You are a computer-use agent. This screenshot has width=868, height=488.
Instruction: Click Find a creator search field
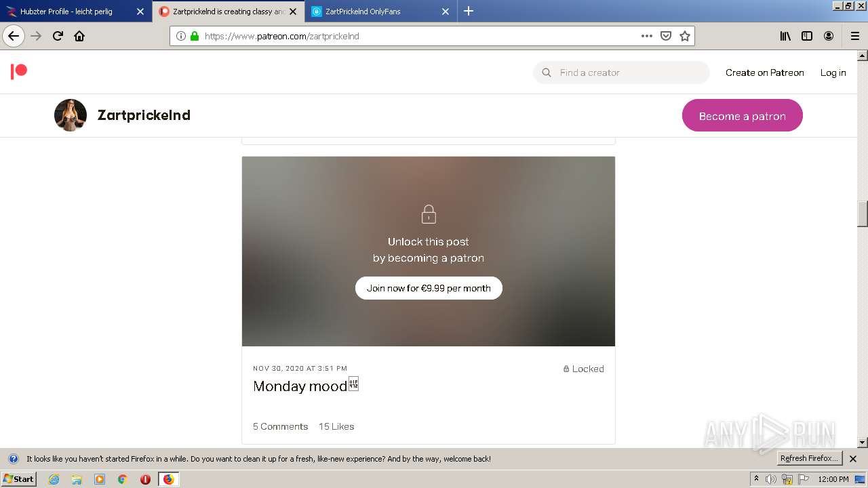pos(621,73)
